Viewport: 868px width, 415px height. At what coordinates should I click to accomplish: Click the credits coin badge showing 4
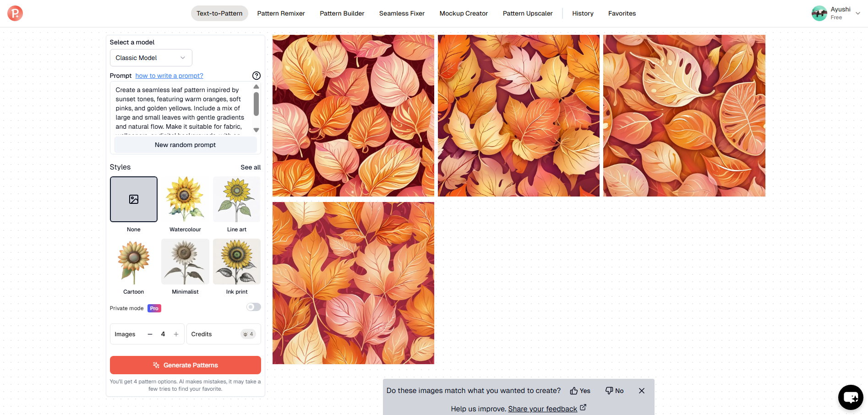[x=248, y=334]
